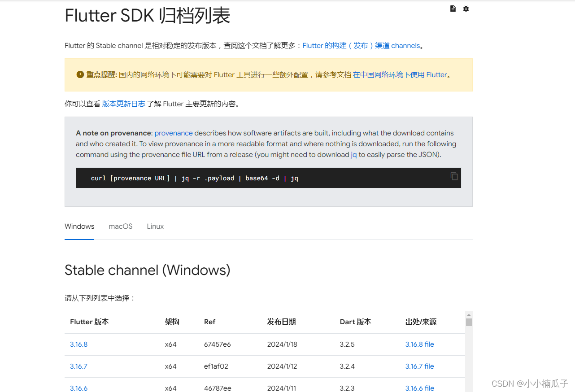Click the table scrollbar up arrow

[x=469, y=314]
